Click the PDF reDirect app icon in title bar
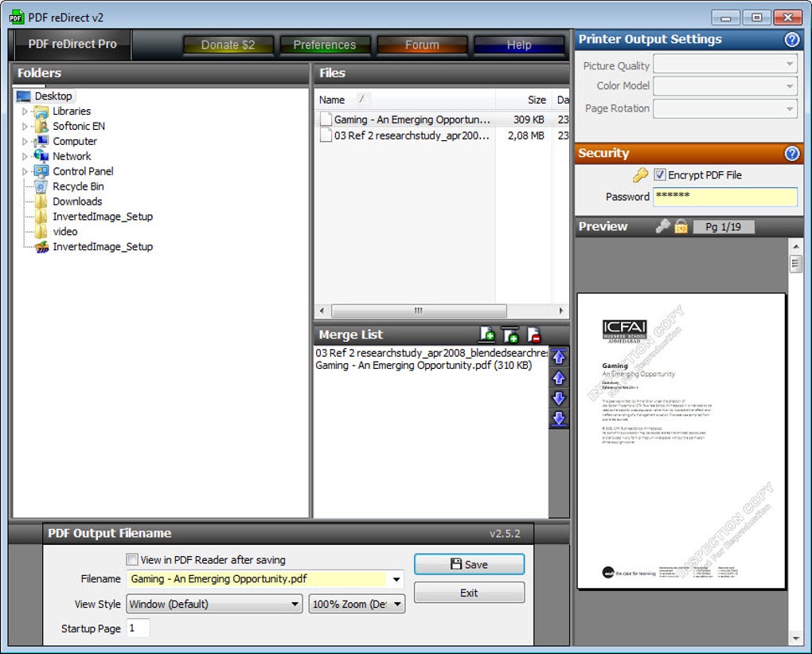This screenshot has height=654, width=812. coord(17,18)
